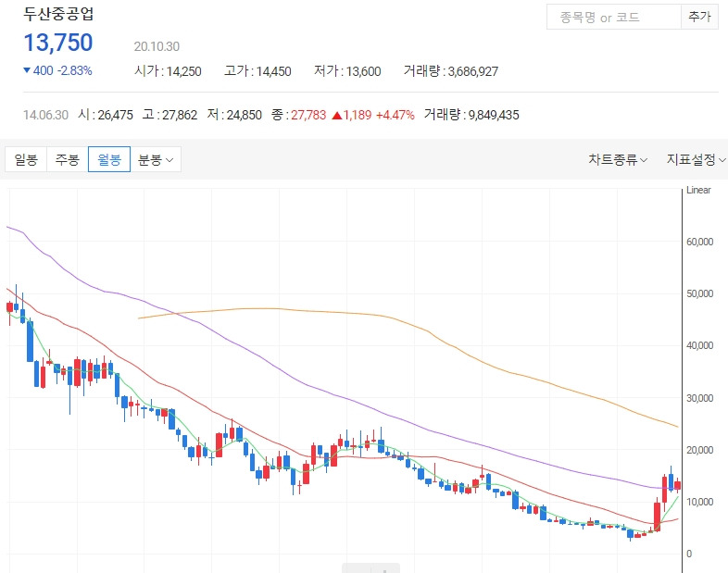Image resolution: width=728 pixels, height=573 pixels.
Task: Click the 거래량 9,849,435 volume text
Action: [x=471, y=115]
